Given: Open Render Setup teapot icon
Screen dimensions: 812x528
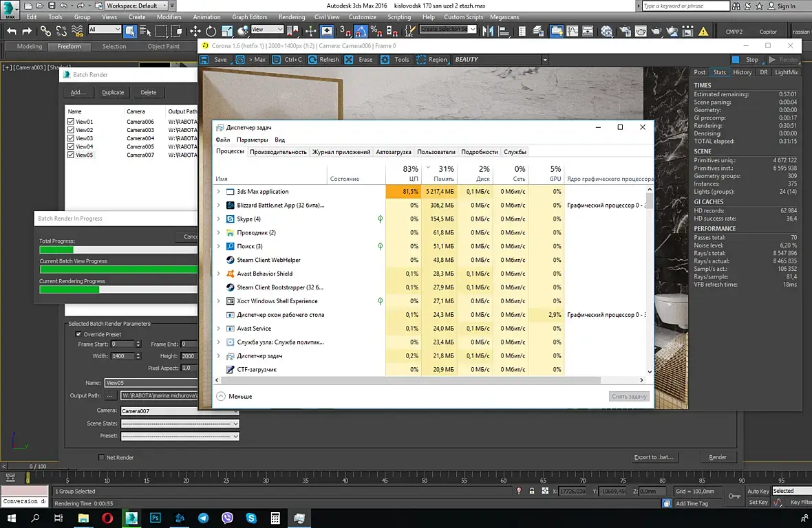Looking at the screenshot, I should pos(625,32).
